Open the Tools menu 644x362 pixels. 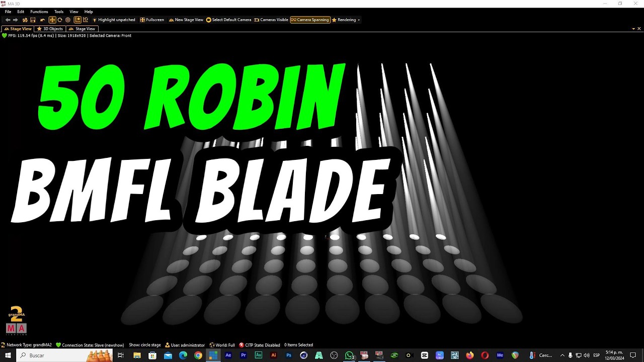click(59, 12)
